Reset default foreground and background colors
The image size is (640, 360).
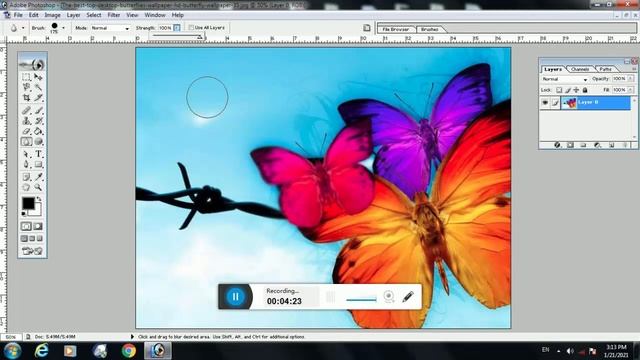point(24,213)
